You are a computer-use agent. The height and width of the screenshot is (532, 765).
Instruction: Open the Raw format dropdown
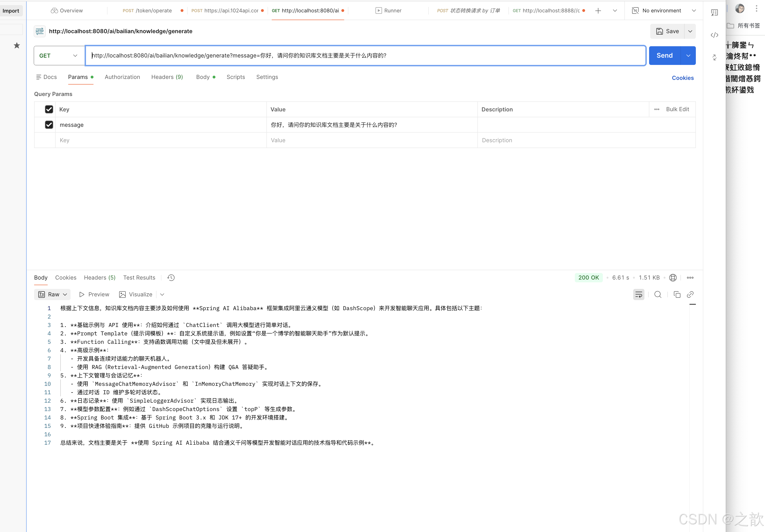(53, 294)
